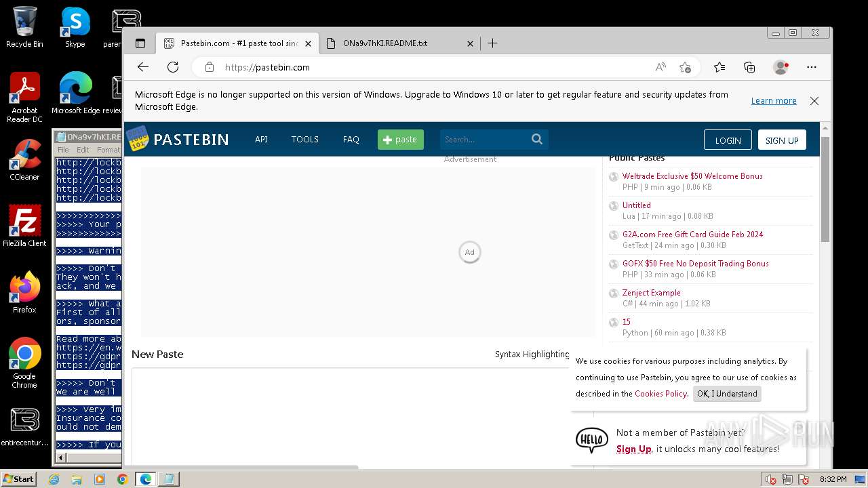Open Weltrade Exclusive $50 Welcome Bonus paste
868x488 pixels.
click(x=692, y=176)
